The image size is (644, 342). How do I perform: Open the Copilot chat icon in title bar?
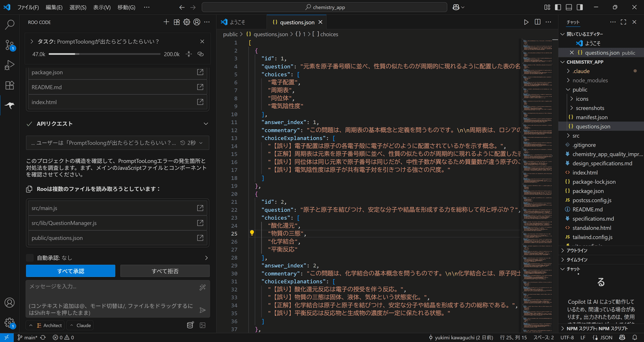point(456,7)
